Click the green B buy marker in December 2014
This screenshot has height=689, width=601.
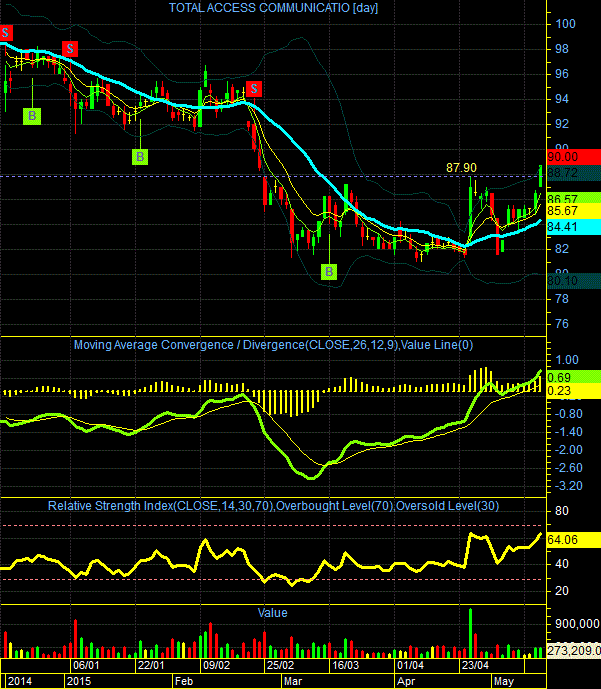tap(32, 116)
